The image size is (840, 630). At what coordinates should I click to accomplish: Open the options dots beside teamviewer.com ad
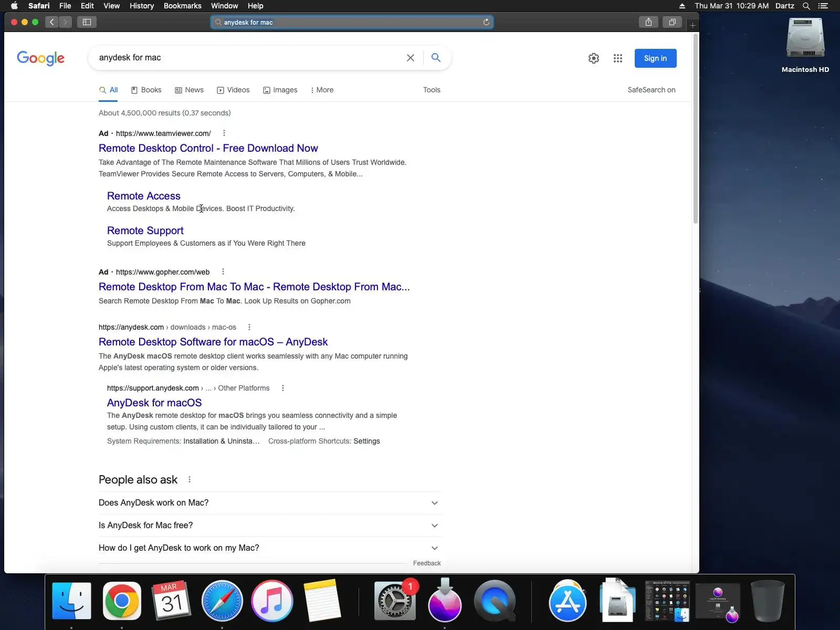click(224, 133)
